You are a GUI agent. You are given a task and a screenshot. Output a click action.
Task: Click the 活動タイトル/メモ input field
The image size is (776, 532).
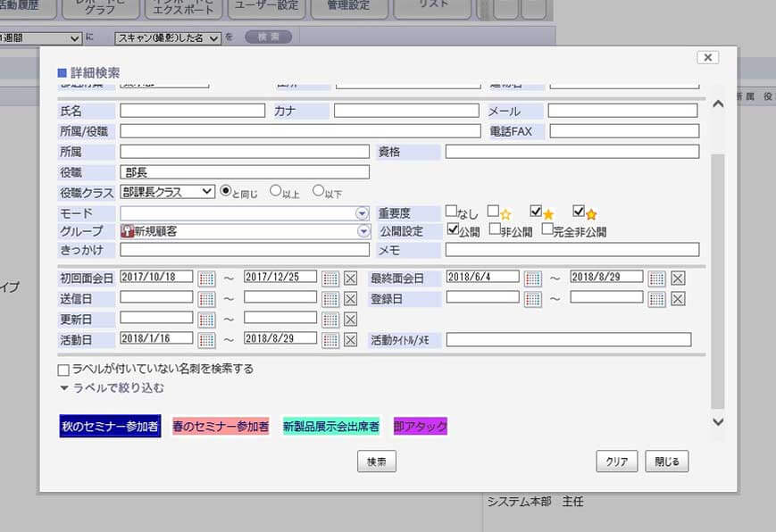pos(569,340)
